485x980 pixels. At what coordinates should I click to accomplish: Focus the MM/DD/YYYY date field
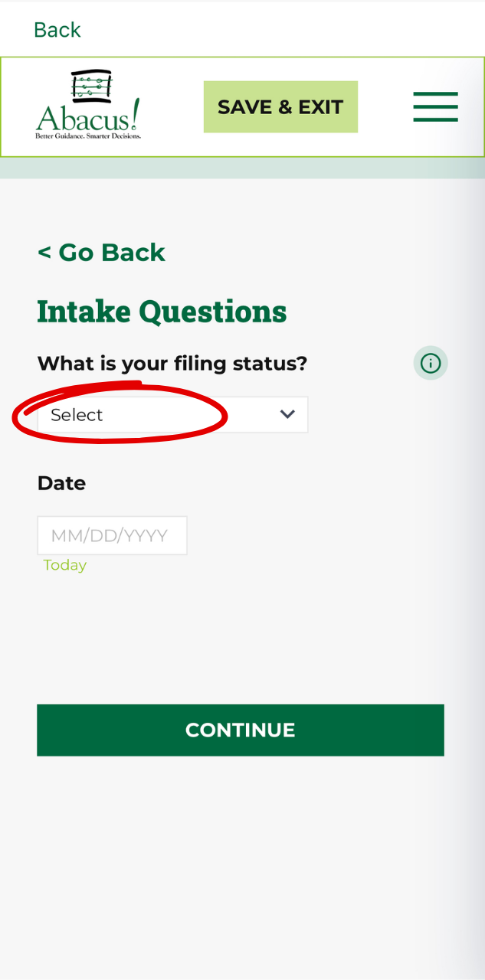(112, 536)
